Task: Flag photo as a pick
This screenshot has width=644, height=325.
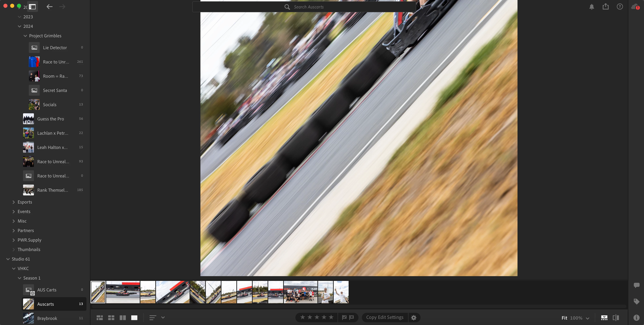Action: (344, 317)
